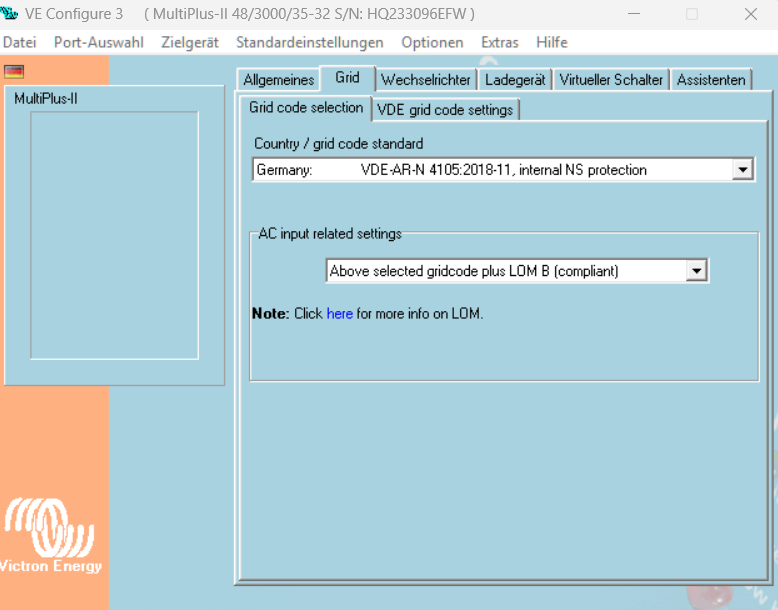Image resolution: width=778 pixels, height=610 pixels.
Task: Open the Datei menu
Action: coord(19,42)
